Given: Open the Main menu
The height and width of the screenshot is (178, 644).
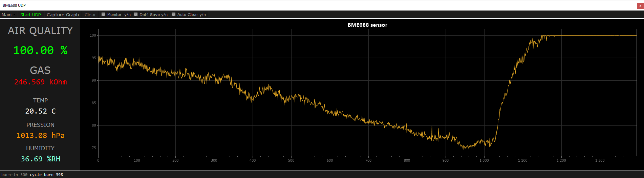Looking at the screenshot, I should pos(6,15).
